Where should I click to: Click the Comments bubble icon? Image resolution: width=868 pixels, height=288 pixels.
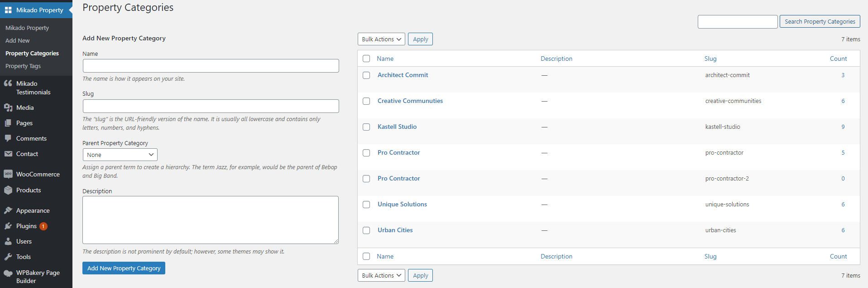[x=8, y=138]
